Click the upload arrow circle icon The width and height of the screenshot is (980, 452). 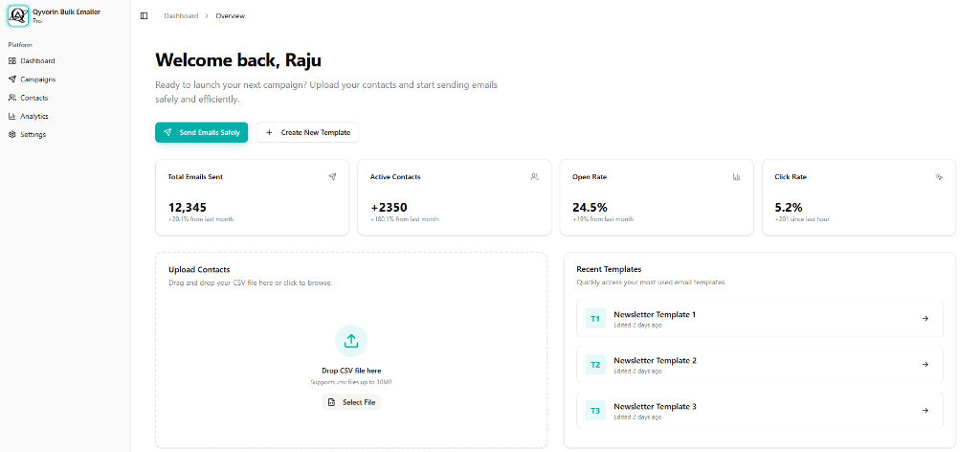tap(351, 341)
